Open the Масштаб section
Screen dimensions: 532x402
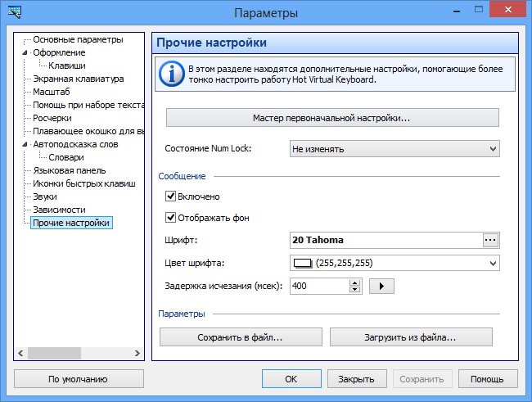(x=52, y=92)
